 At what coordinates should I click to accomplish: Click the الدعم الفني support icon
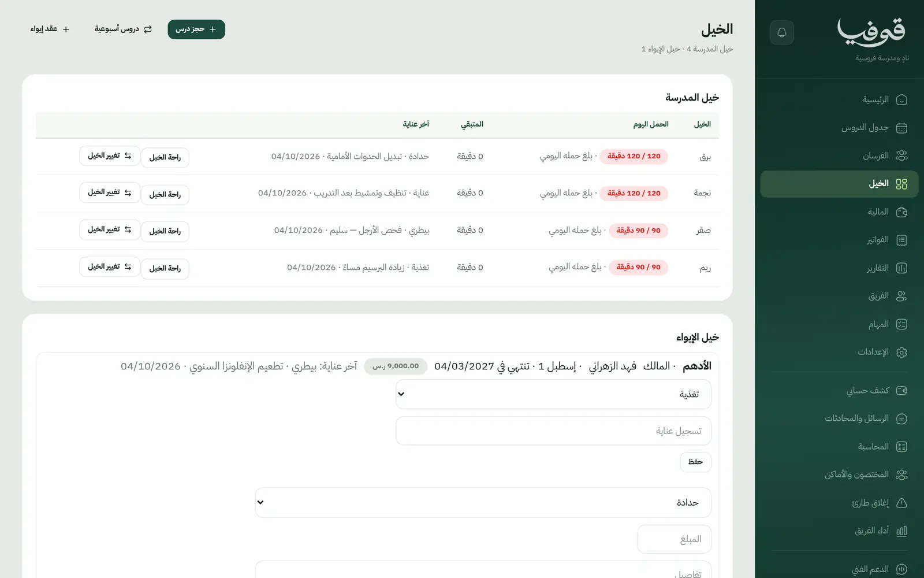(901, 569)
